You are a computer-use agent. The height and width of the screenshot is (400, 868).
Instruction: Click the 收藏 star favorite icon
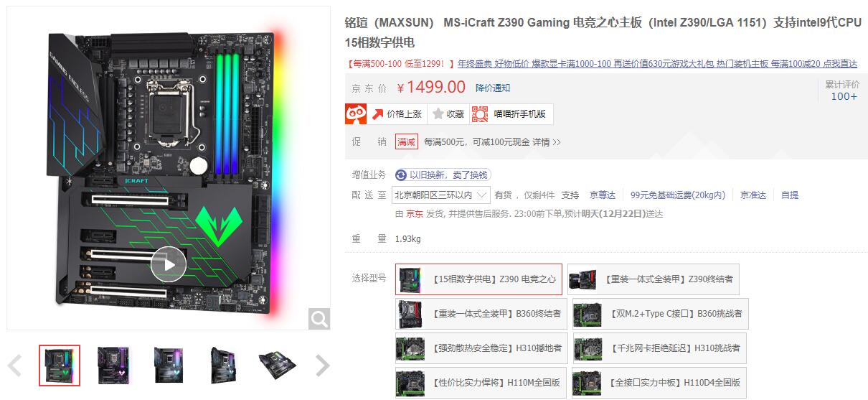(438, 113)
